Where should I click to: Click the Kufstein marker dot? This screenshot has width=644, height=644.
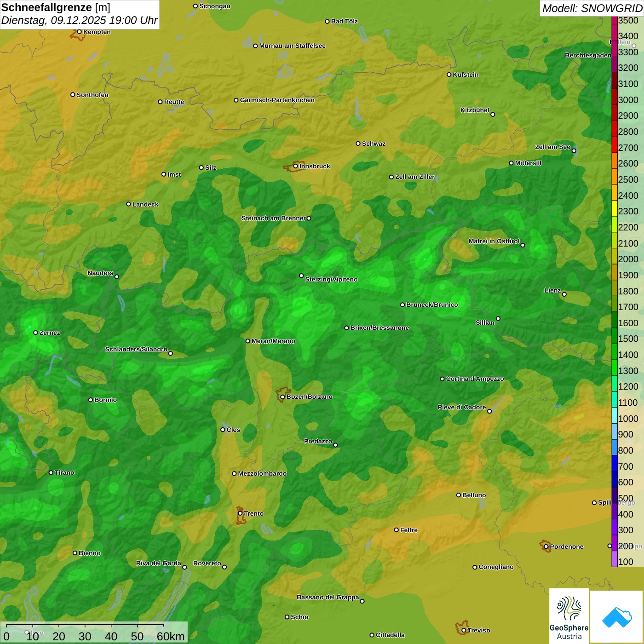(449, 75)
